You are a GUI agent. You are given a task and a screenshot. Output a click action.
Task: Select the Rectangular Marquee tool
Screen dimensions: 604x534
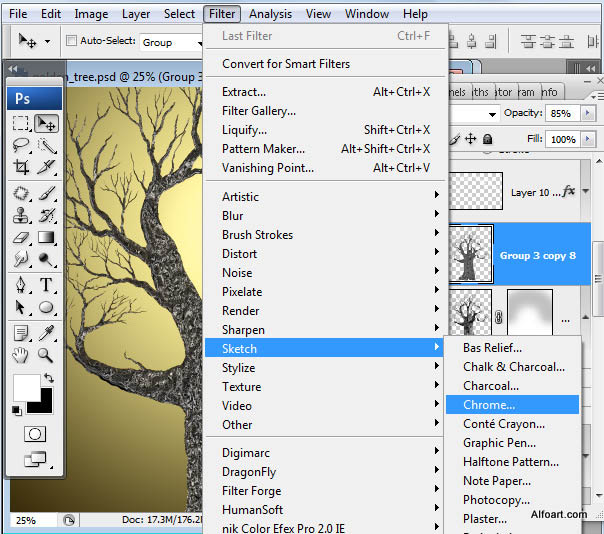(21, 123)
